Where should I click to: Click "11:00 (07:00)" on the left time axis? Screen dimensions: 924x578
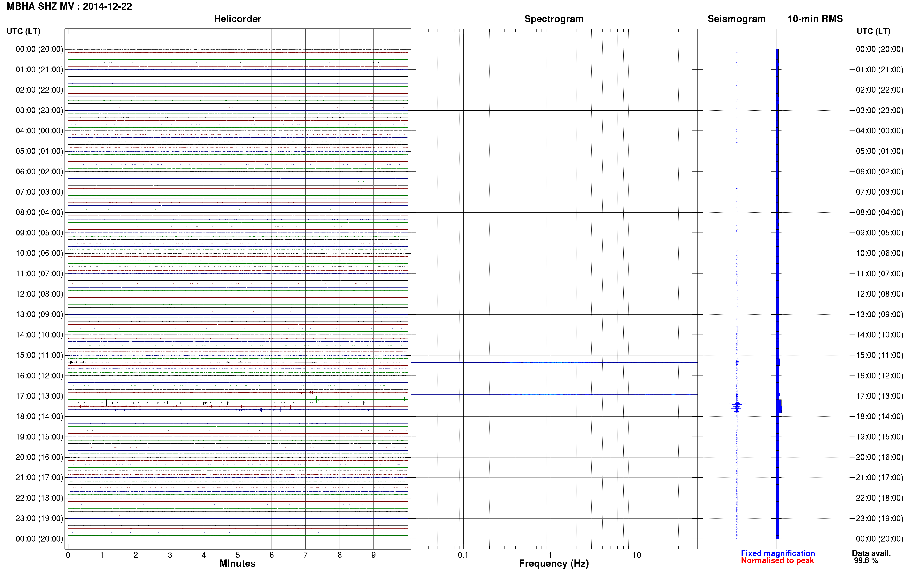[x=39, y=274]
